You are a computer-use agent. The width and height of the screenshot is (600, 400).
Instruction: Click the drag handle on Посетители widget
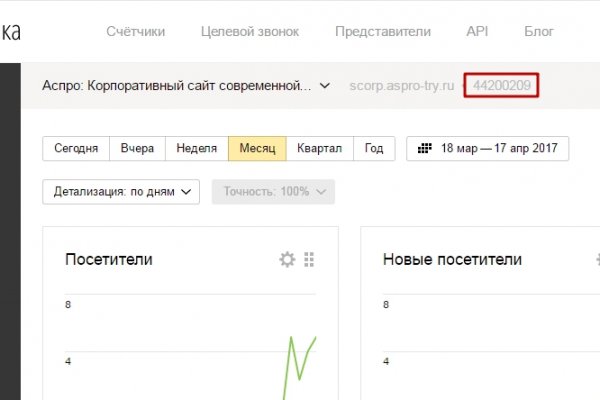coord(309,260)
